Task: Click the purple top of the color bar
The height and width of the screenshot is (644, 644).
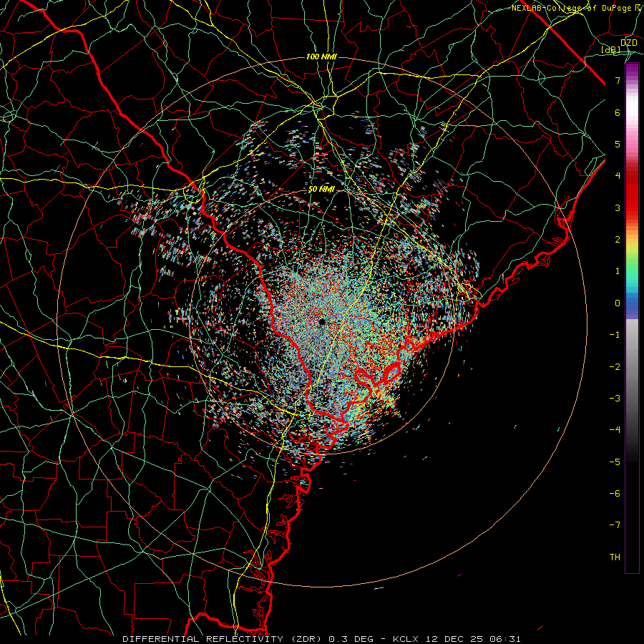Action: tap(632, 69)
